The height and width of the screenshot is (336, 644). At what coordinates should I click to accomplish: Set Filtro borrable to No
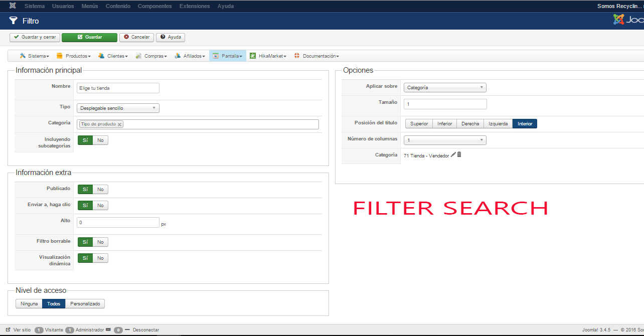tap(100, 242)
